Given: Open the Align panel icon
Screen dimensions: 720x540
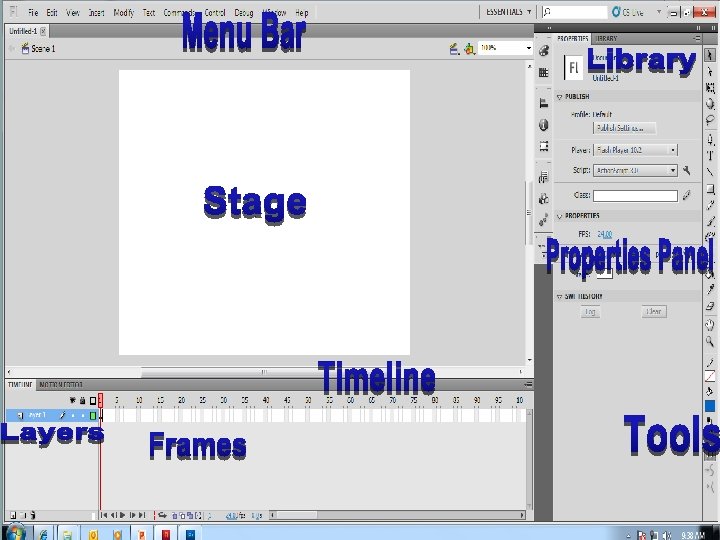Looking at the screenshot, I should [544, 103].
